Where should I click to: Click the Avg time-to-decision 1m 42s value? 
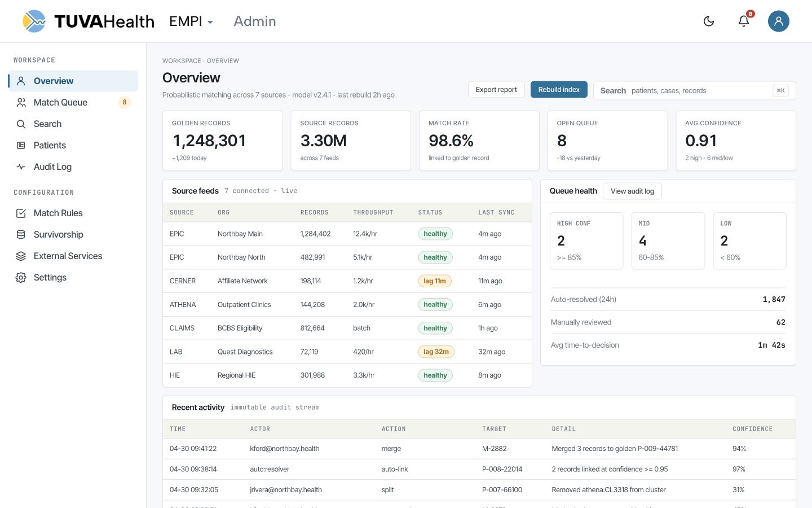[771, 345]
